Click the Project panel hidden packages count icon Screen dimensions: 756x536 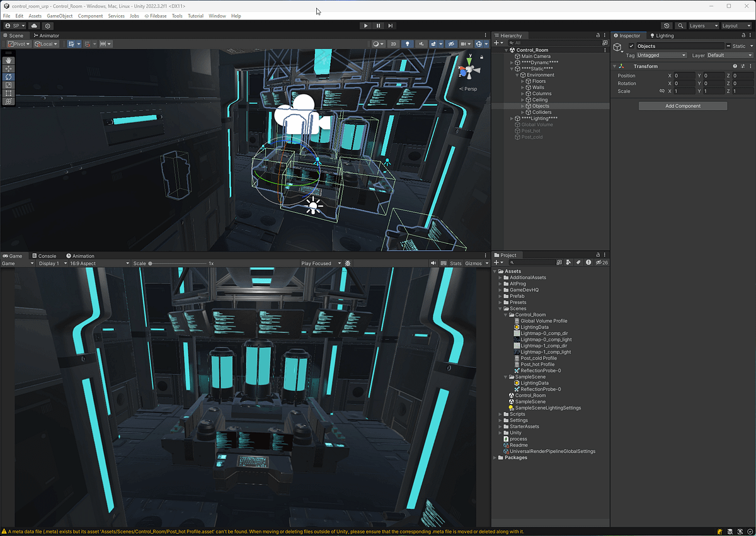click(602, 263)
